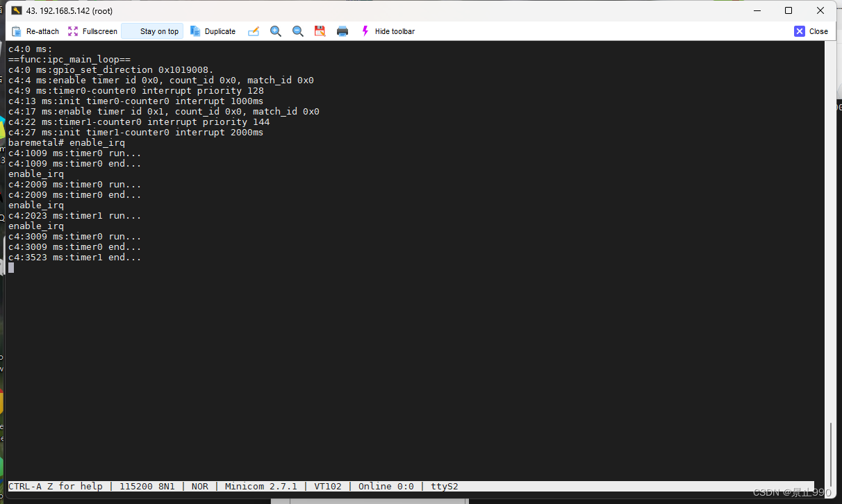Print the terminal via the printer icon
Viewport: 842px width, 504px height.
[x=342, y=31]
